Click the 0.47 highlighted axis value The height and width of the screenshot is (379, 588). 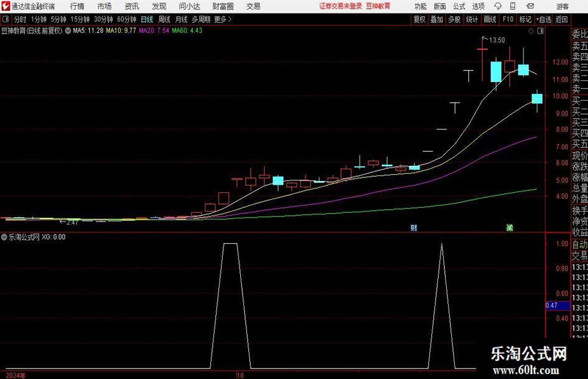coord(558,306)
